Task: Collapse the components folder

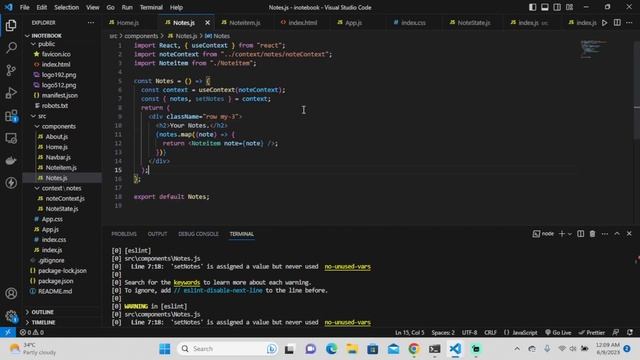Action: click(37, 127)
